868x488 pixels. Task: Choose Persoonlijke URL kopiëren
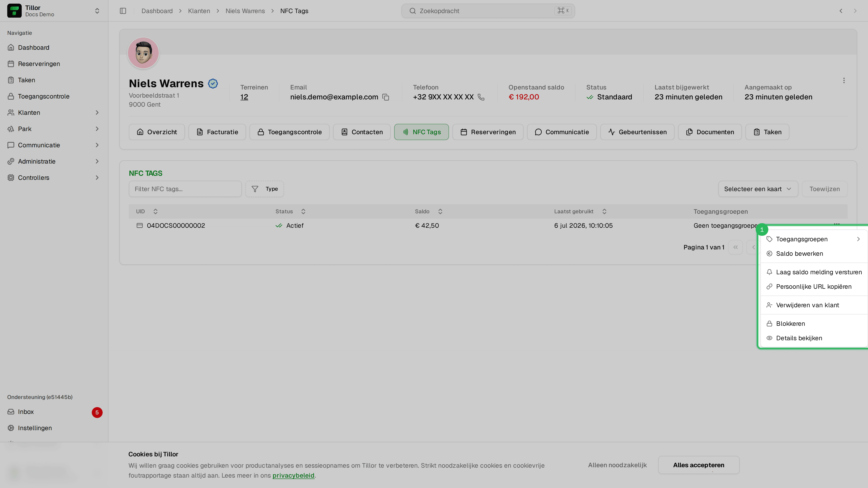[814, 287]
